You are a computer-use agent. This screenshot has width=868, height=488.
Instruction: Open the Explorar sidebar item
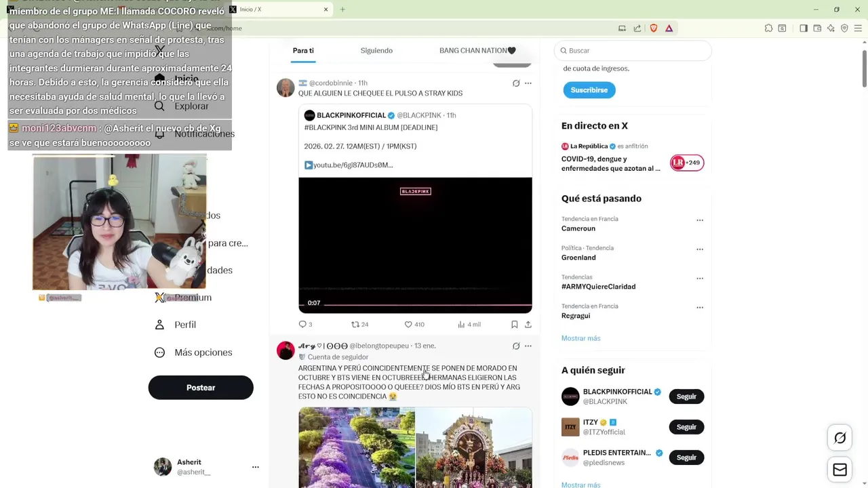click(183, 106)
